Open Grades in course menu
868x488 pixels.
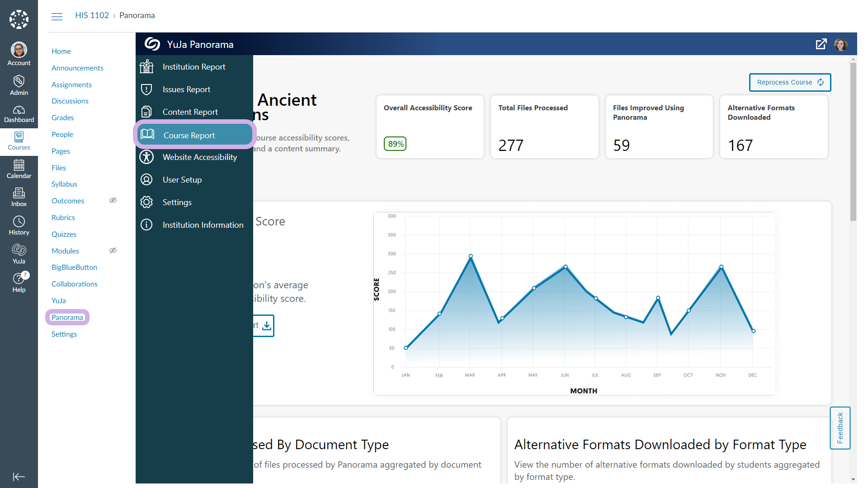coord(62,117)
